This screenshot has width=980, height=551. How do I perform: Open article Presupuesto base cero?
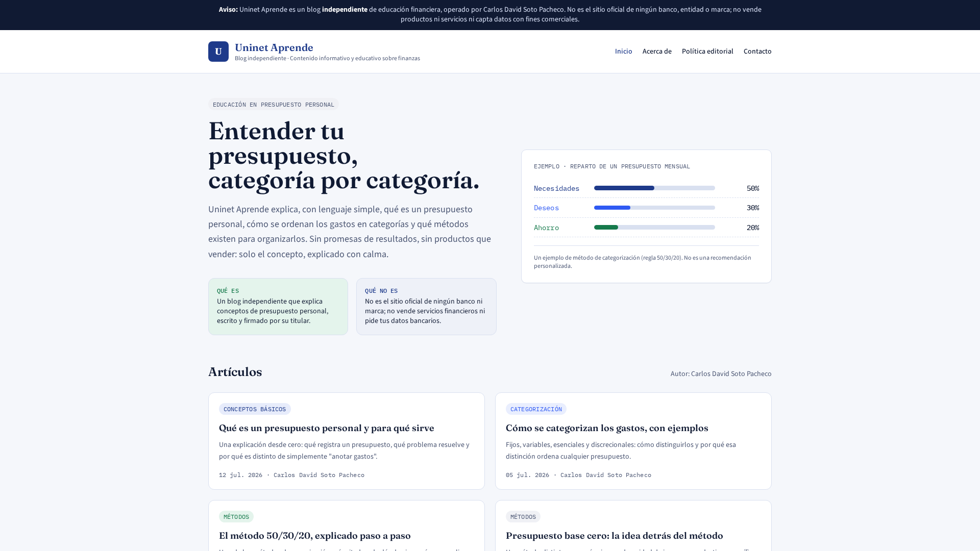614,535
